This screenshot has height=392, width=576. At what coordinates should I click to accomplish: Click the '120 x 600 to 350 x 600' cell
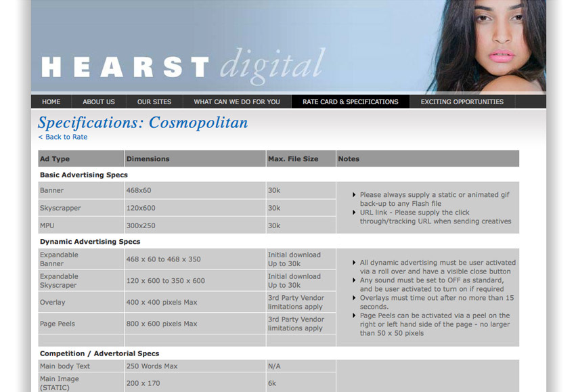pos(195,281)
